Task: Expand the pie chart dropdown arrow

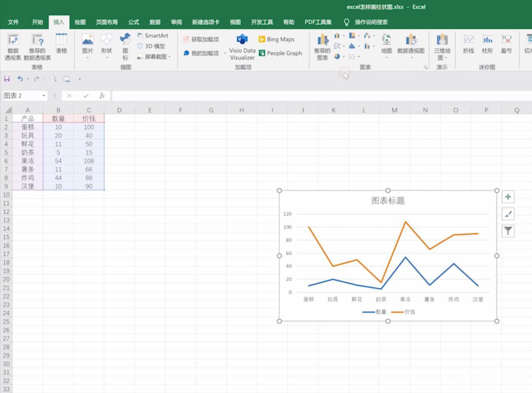Action: [x=344, y=56]
